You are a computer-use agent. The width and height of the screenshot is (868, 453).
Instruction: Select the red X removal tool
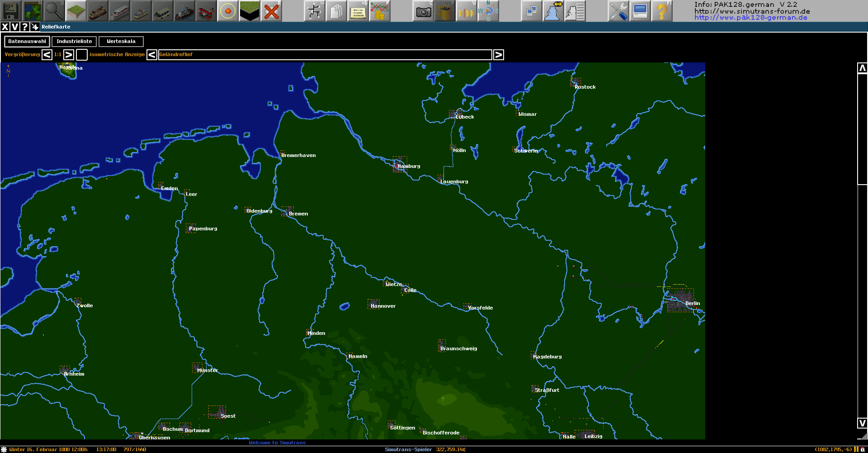coord(271,11)
